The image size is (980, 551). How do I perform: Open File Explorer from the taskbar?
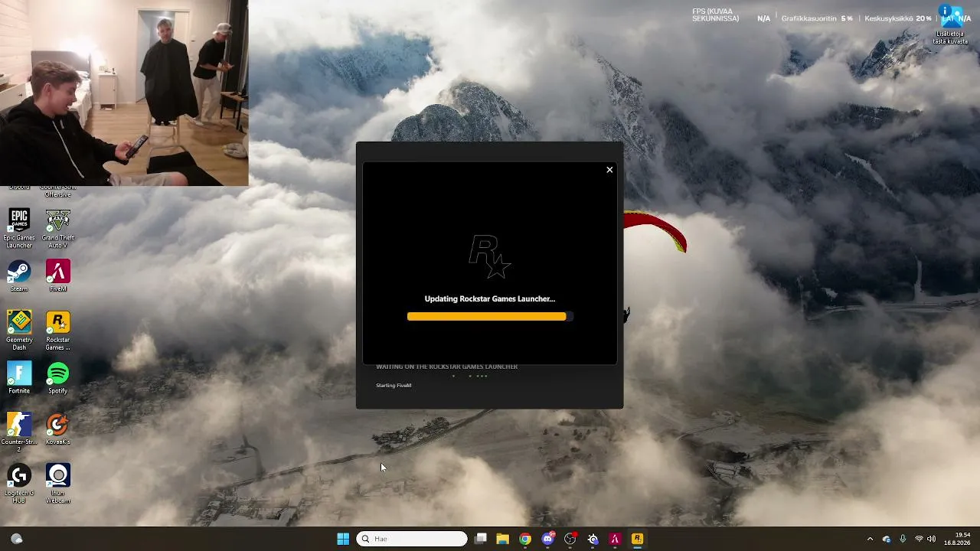pos(502,539)
